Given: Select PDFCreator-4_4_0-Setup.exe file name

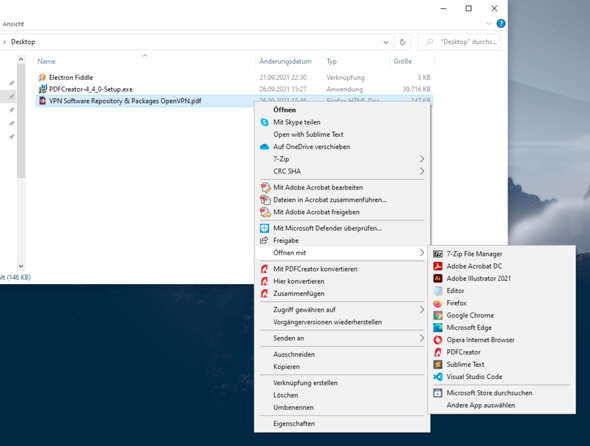Looking at the screenshot, I should tap(91, 89).
